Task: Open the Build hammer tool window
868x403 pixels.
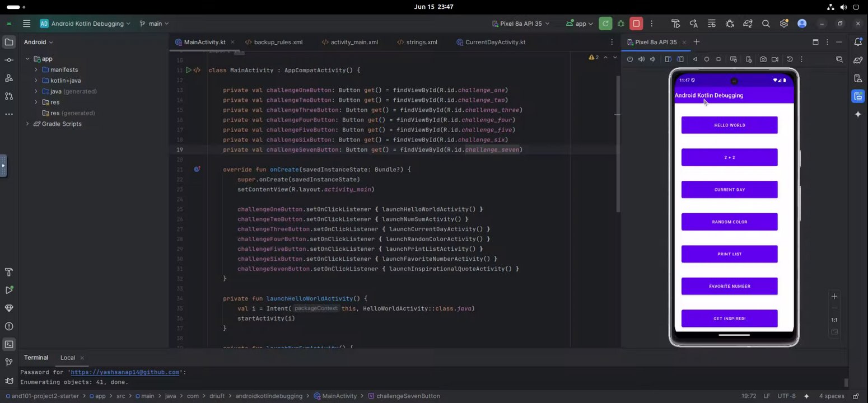Action: pyautogui.click(x=9, y=272)
